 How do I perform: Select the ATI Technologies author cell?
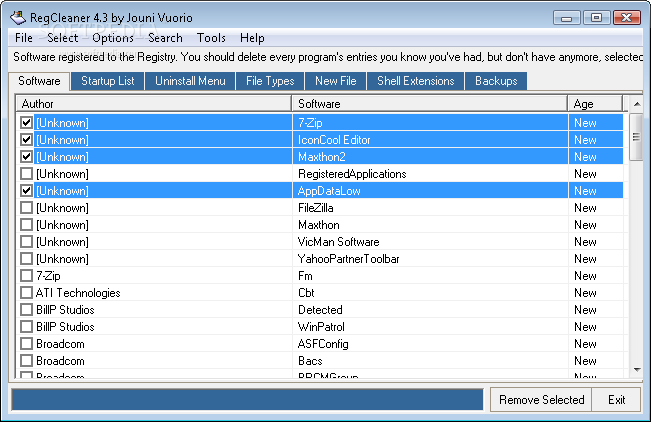(x=78, y=293)
